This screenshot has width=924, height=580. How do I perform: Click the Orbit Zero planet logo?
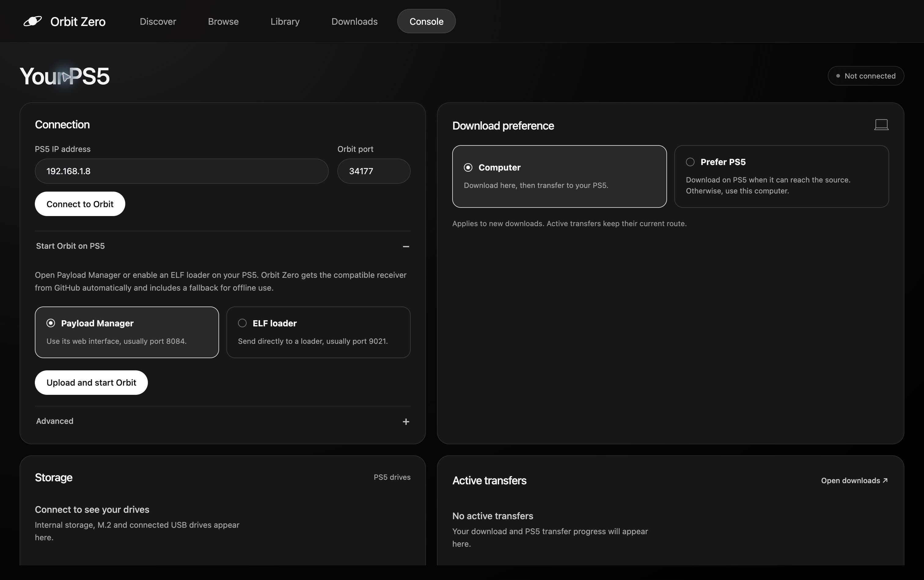click(33, 21)
